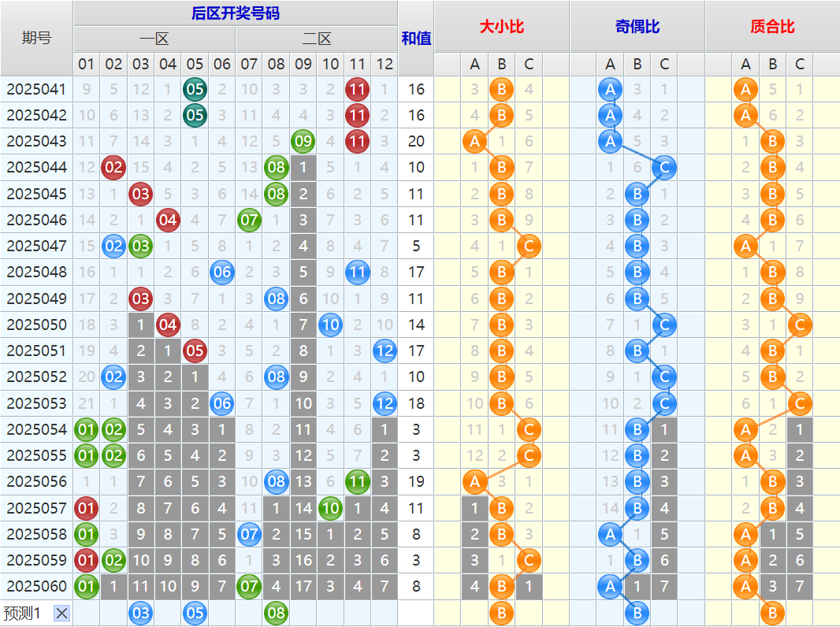Click green ball 08 in row 2025045
The width and height of the screenshot is (840, 627).
pos(277,194)
